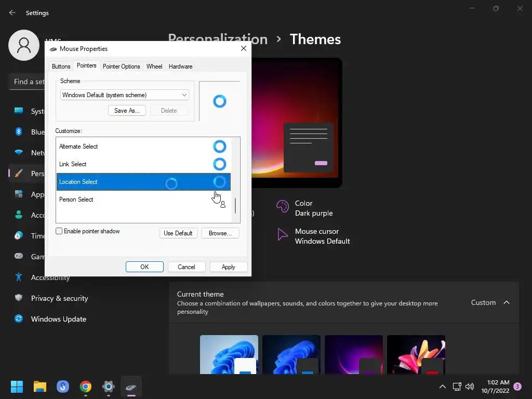Open Accessibility in the sidebar

pos(43,277)
